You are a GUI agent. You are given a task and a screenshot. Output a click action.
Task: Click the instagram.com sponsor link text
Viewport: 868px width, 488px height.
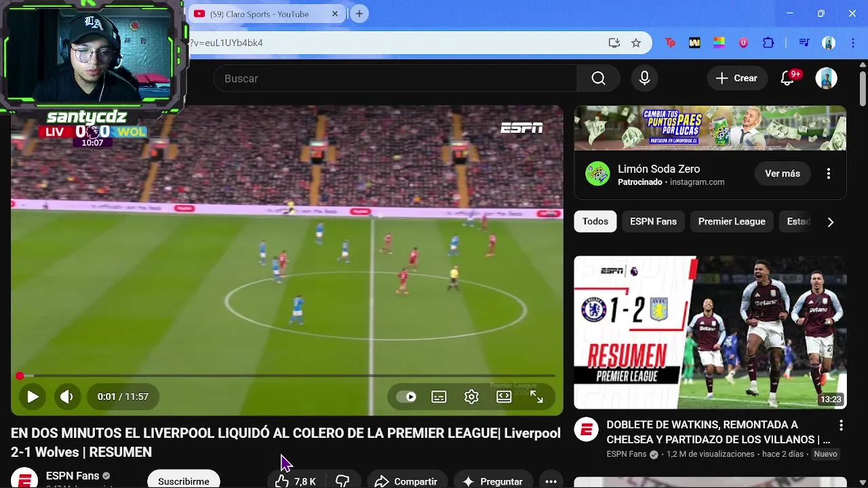(x=697, y=182)
